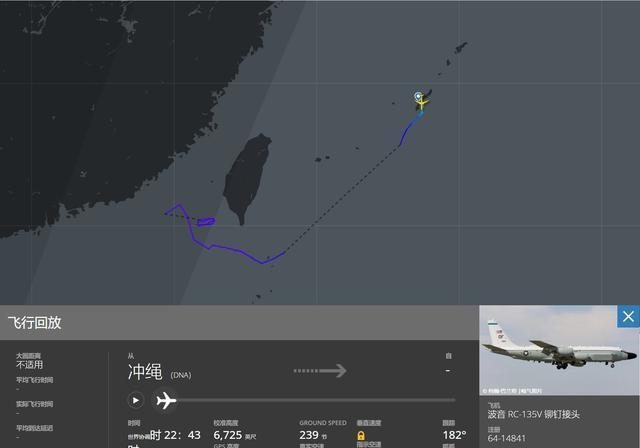Screen dimensions: 640x448
Task: Click the 飞行回放 panel header
Action: (x=35, y=323)
